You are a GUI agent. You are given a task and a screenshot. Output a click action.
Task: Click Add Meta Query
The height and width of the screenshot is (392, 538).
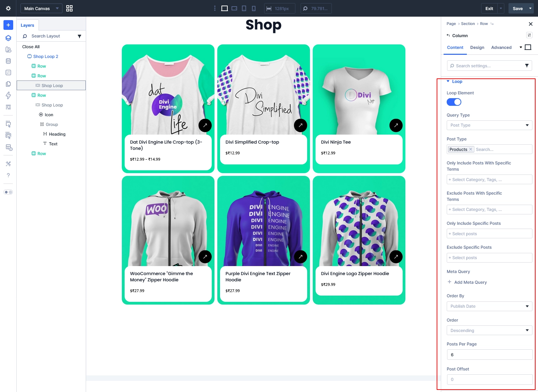[467, 282]
